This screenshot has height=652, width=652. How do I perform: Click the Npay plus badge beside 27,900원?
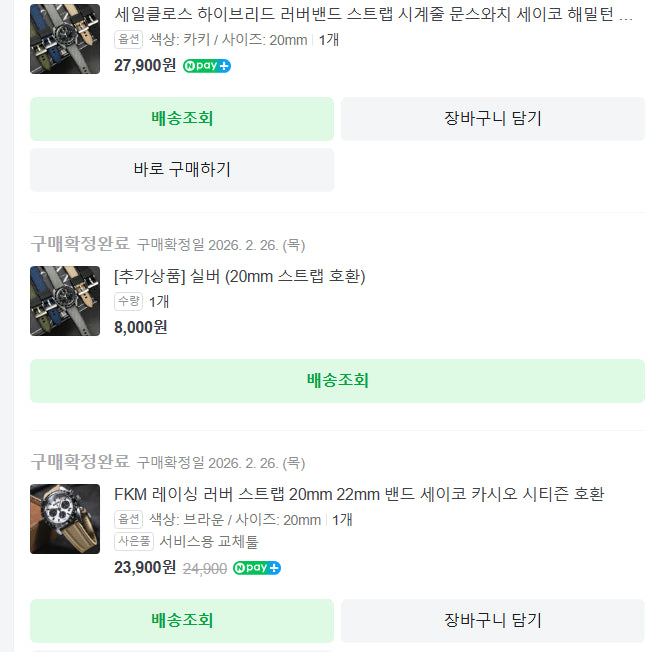coord(207,66)
